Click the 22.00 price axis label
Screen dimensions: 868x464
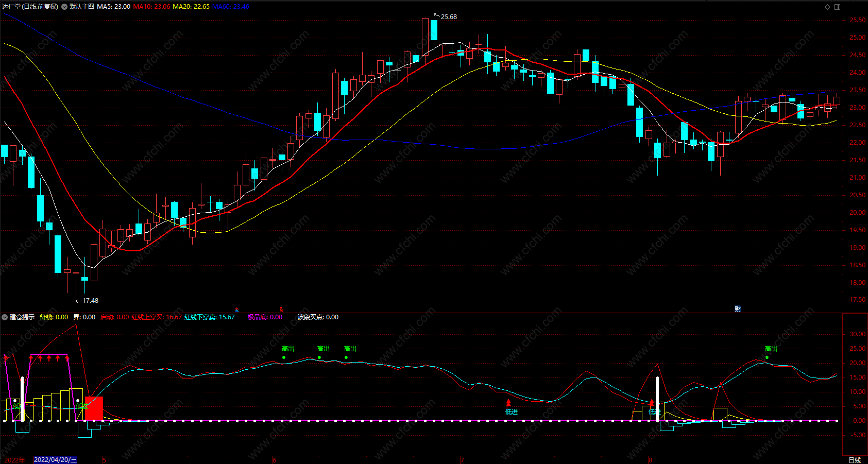pos(857,143)
